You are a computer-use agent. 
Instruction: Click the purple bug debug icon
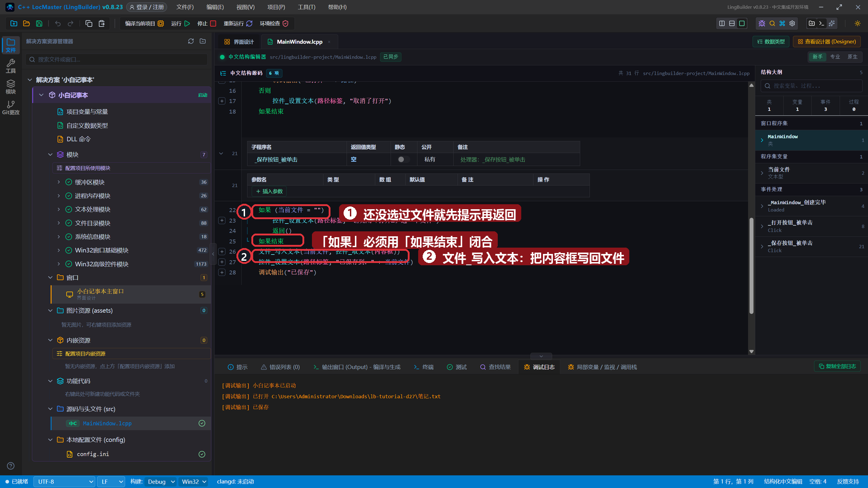[762, 23]
